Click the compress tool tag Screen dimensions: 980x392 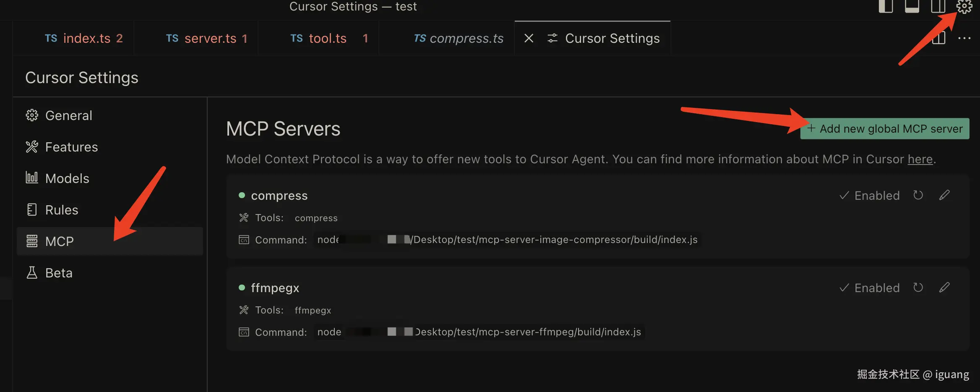316,218
